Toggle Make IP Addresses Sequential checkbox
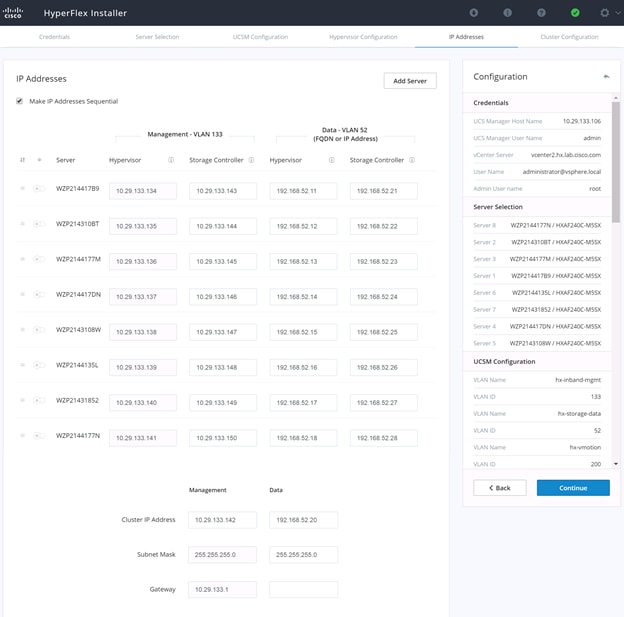 click(19, 101)
